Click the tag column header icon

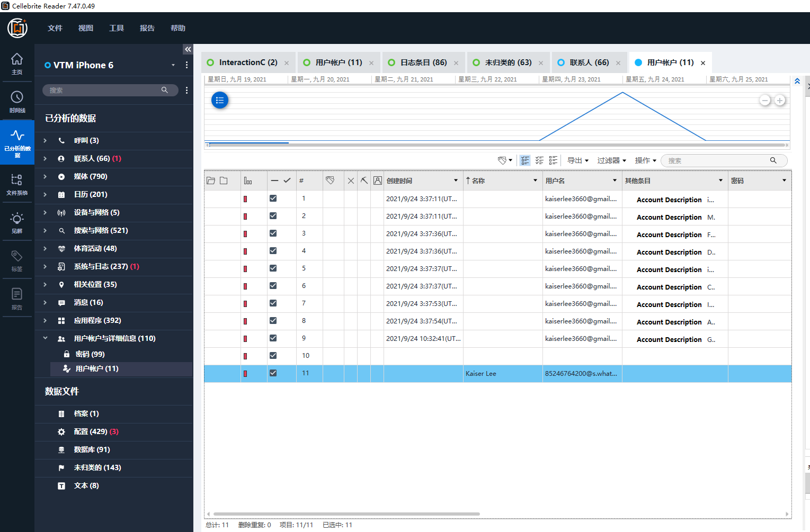click(x=330, y=181)
